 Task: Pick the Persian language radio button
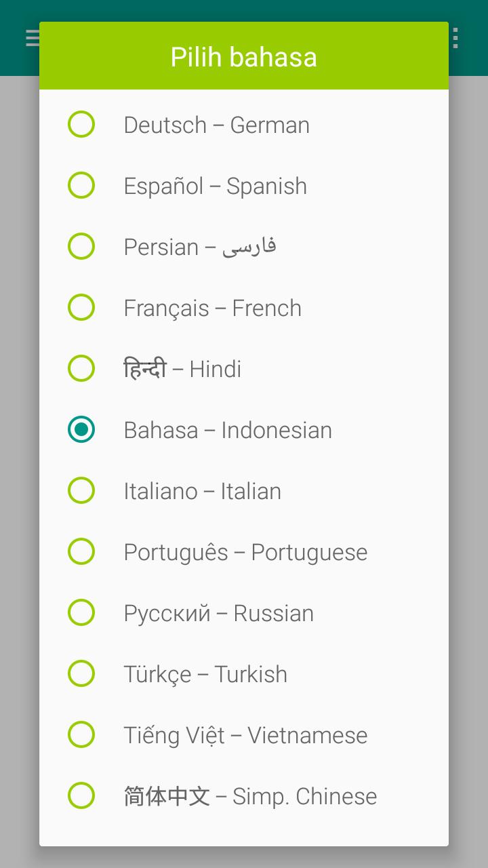click(81, 247)
